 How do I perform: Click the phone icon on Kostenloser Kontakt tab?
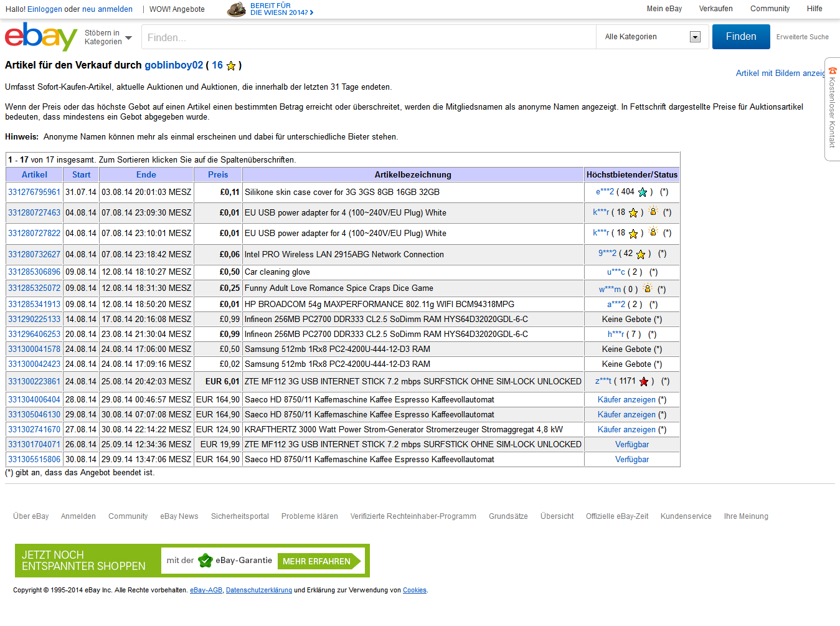833,70
